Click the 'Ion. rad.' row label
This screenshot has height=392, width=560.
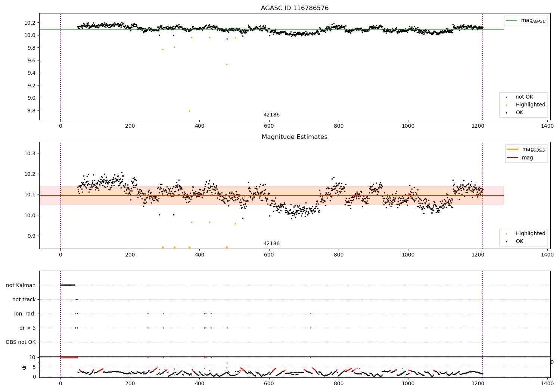tap(25, 314)
